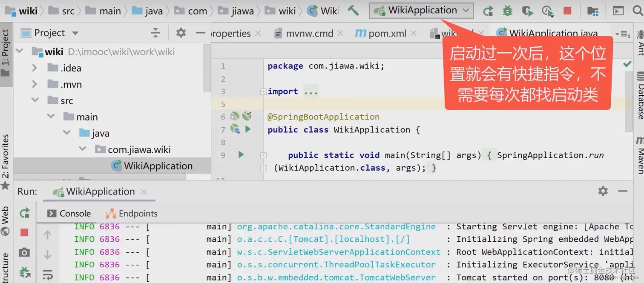Collapse the src folder in the tree
644x283 pixels.
[35, 100]
